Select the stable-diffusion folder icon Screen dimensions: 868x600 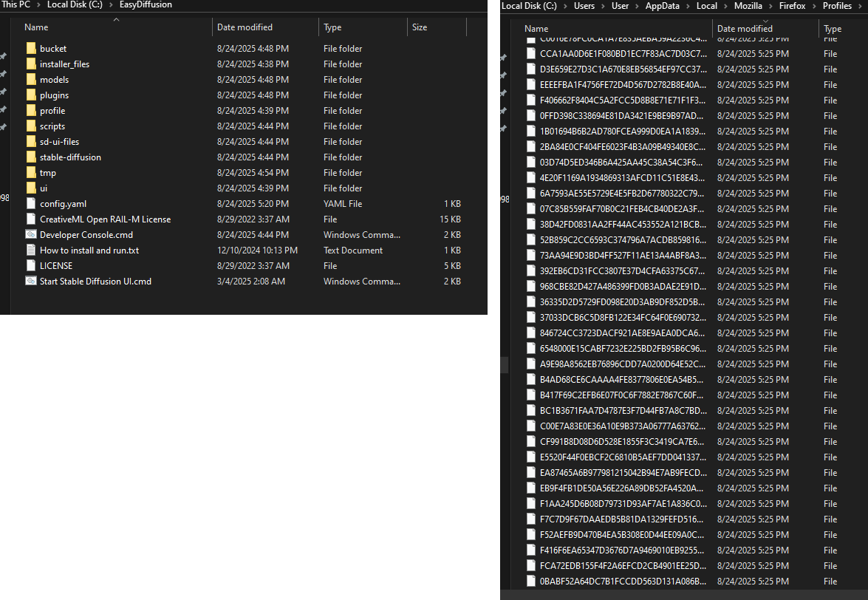pos(31,157)
